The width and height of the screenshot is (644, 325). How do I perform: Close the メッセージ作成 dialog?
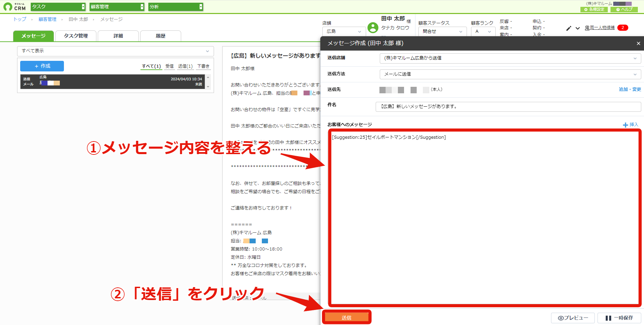coord(638,43)
